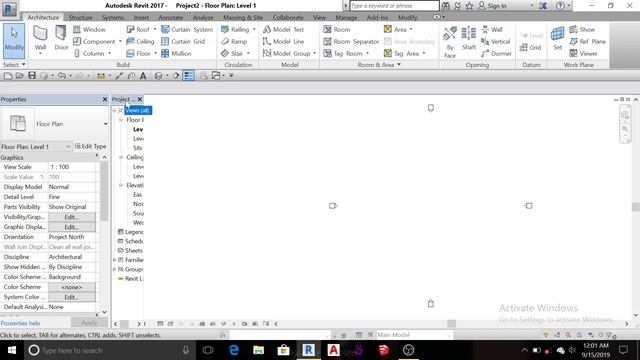Select Views (all) in Project Browser
The image size is (640, 360).
138,110
